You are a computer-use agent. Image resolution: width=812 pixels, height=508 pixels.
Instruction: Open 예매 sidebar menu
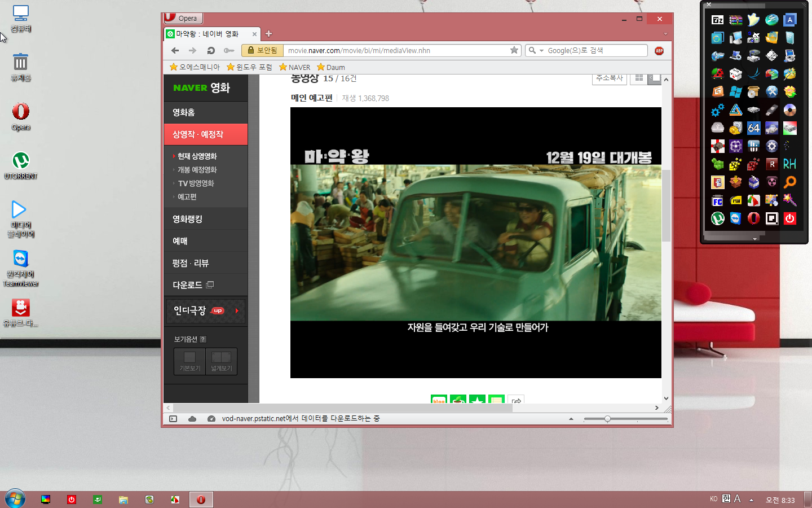pos(206,241)
